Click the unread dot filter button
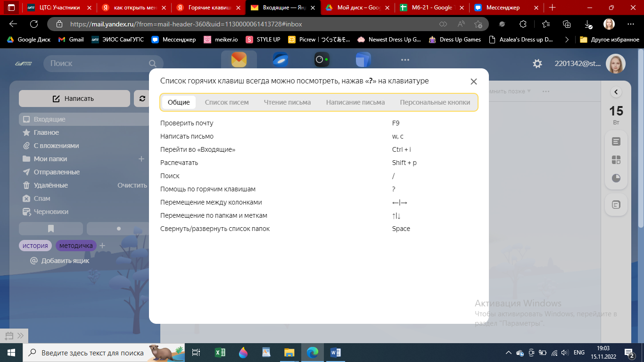 point(118,229)
